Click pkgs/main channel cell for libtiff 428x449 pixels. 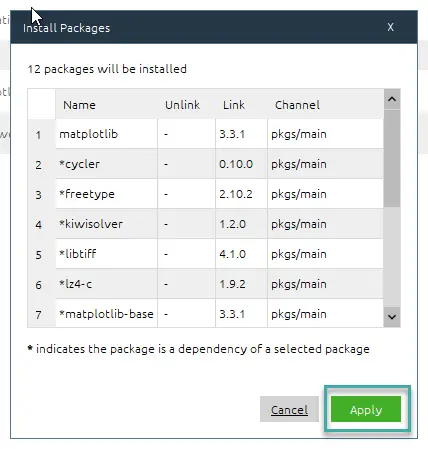coord(325,254)
